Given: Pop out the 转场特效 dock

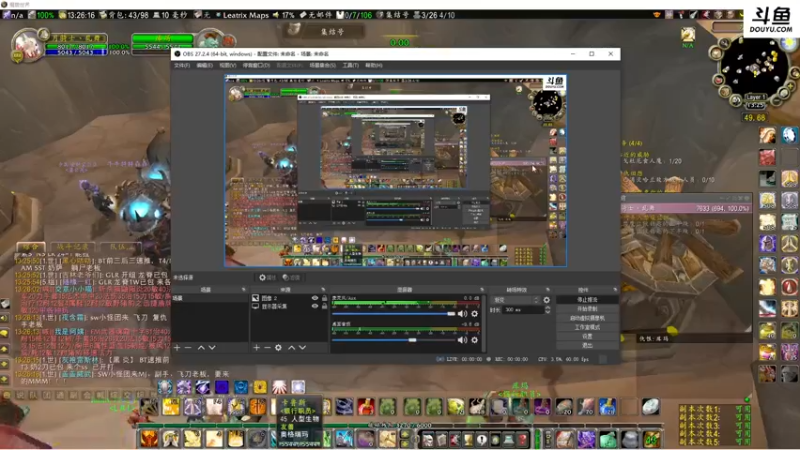Looking at the screenshot, I should tap(548, 290).
